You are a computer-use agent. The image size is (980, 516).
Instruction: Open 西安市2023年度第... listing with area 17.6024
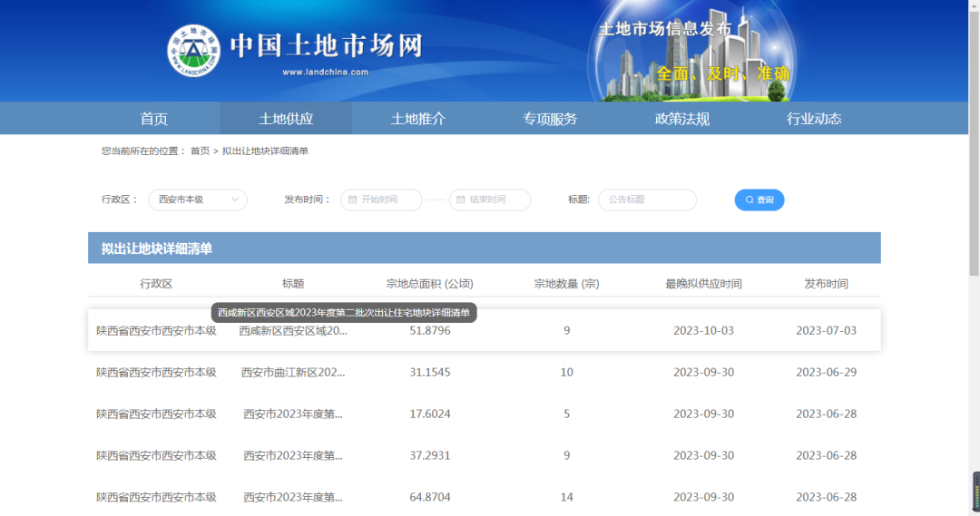coord(293,414)
